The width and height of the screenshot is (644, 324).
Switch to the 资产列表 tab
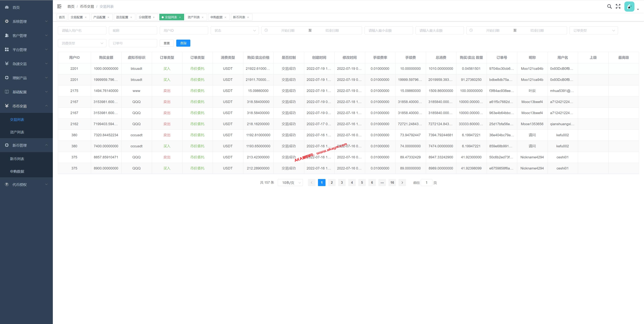[x=194, y=17]
